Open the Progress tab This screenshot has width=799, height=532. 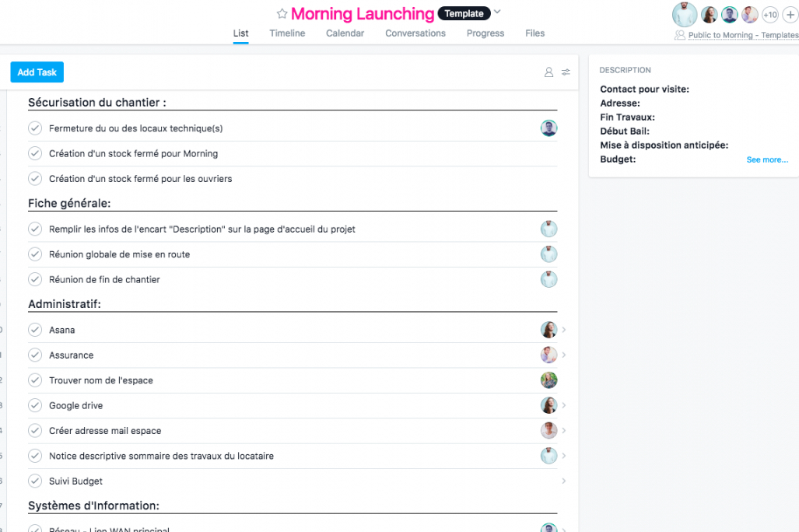point(485,33)
